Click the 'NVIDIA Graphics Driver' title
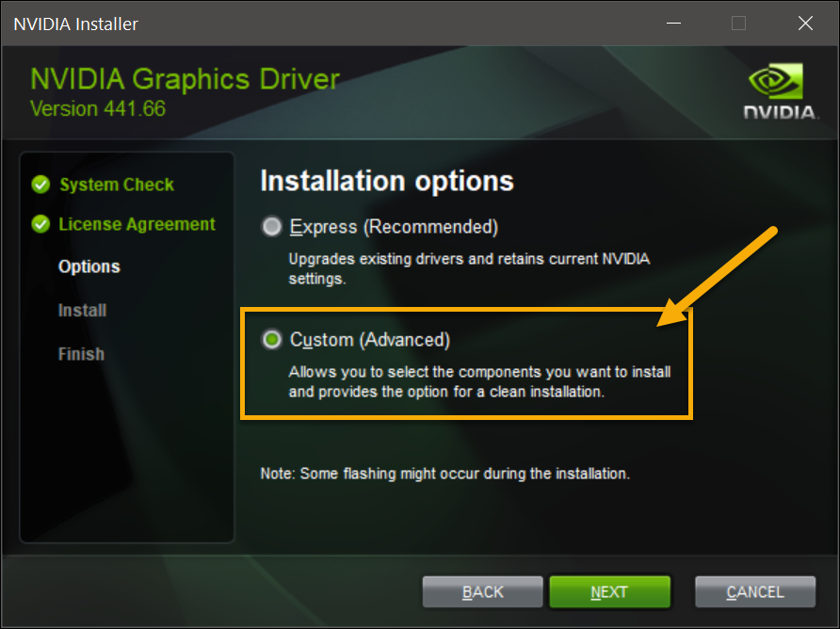Image resolution: width=840 pixels, height=629 pixels. click(185, 79)
